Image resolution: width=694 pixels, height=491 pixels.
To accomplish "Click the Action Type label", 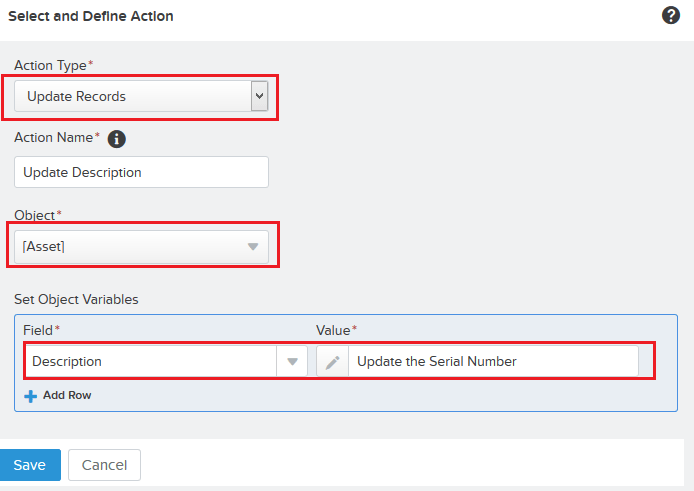I will [50, 65].
